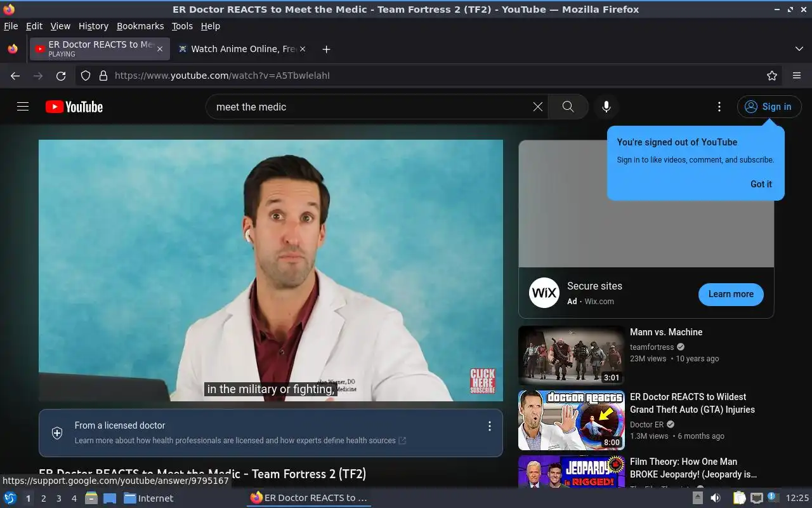This screenshot has height=508, width=812.
Task: Click the clock showing 12:25
Action: point(797,498)
